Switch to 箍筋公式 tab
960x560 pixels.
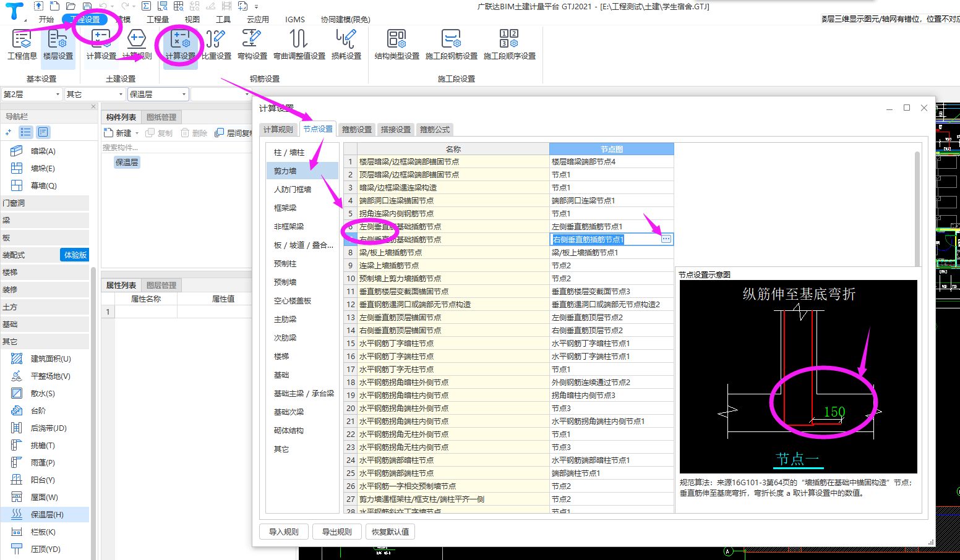pyautogui.click(x=435, y=129)
